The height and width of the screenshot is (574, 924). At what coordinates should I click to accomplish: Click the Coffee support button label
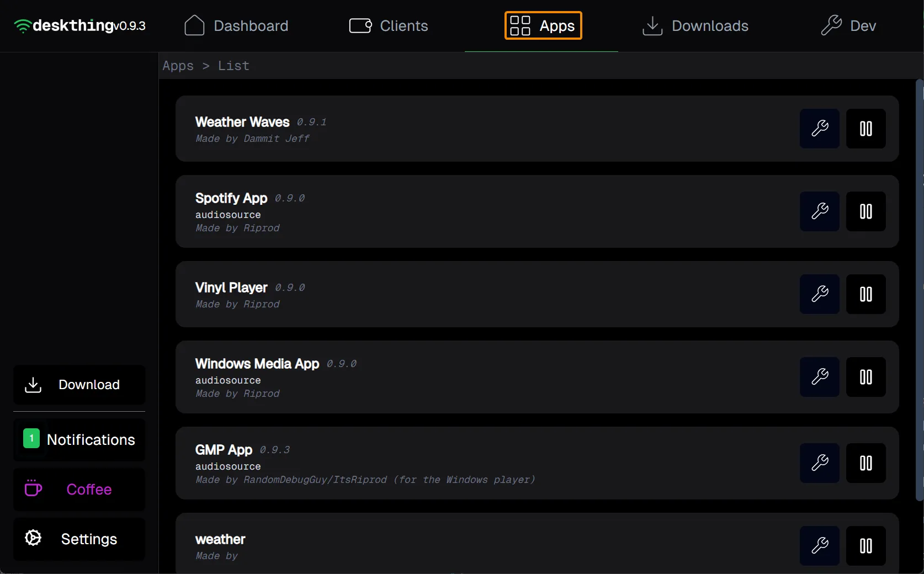89,490
